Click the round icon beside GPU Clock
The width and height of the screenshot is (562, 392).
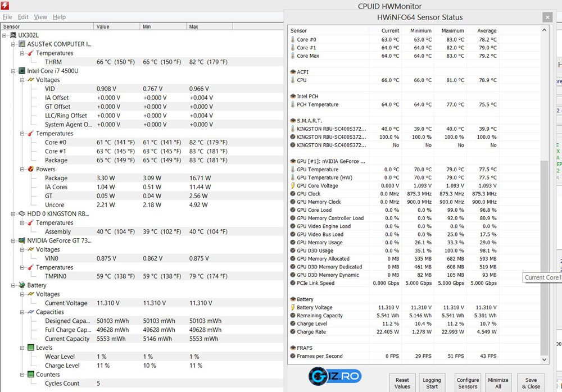point(293,194)
